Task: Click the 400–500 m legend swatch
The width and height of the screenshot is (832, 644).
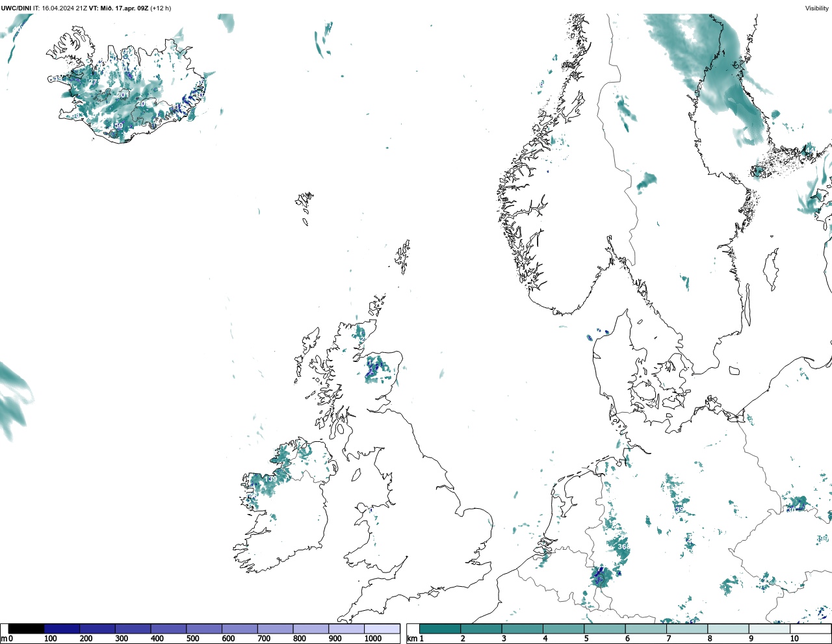Action: pyautogui.click(x=168, y=629)
